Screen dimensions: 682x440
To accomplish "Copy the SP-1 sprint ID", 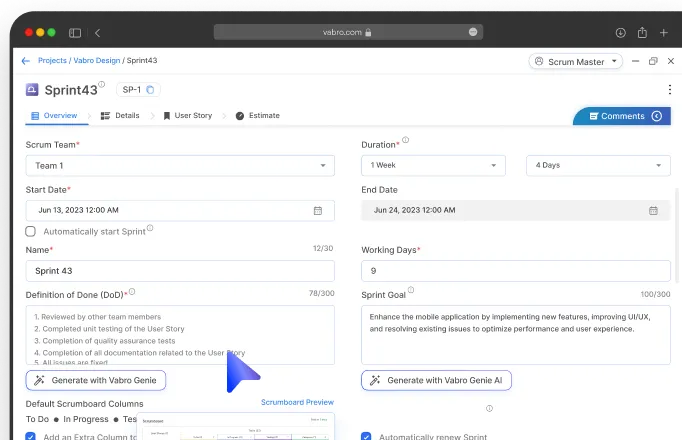I will 151,90.
